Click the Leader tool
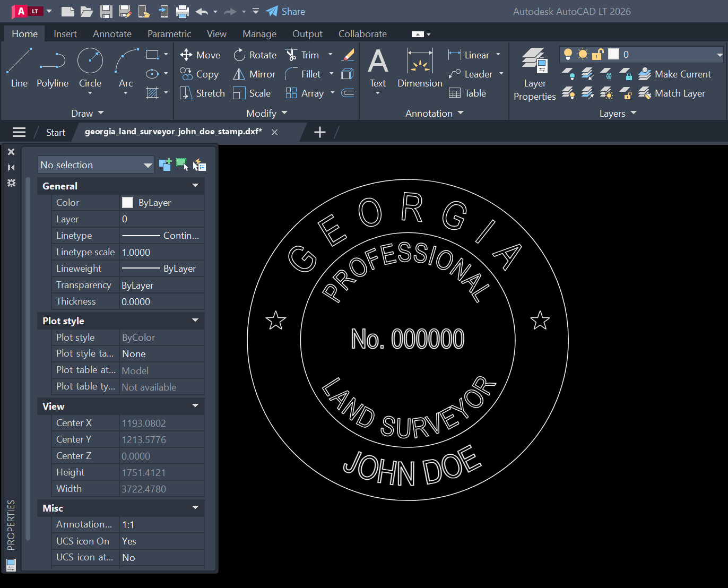This screenshot has width=728, height=588. [x=470, y=74]
